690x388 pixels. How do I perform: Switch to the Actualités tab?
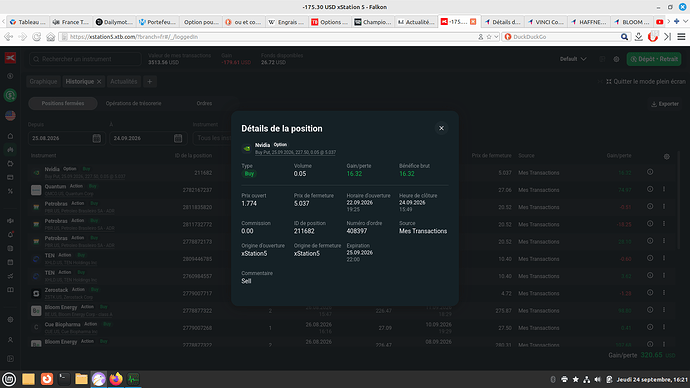pyautogui.click(x=124, y=81)
